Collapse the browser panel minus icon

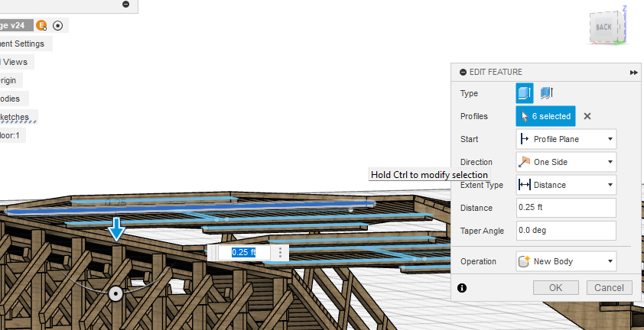point(126,4)
